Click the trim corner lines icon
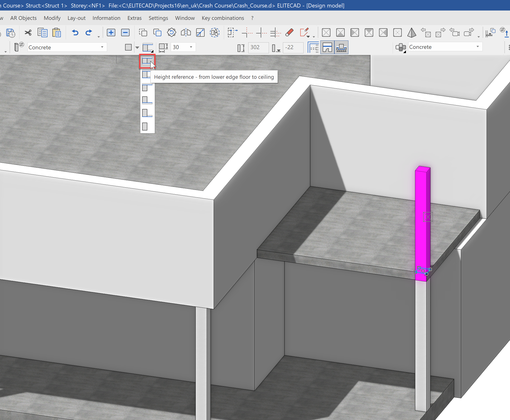 [x=247, y=33]
